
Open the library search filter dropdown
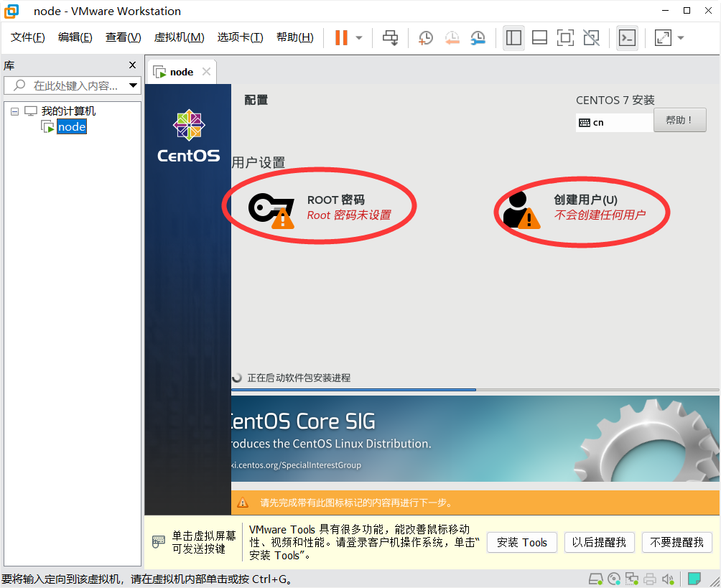click(133, 85)
